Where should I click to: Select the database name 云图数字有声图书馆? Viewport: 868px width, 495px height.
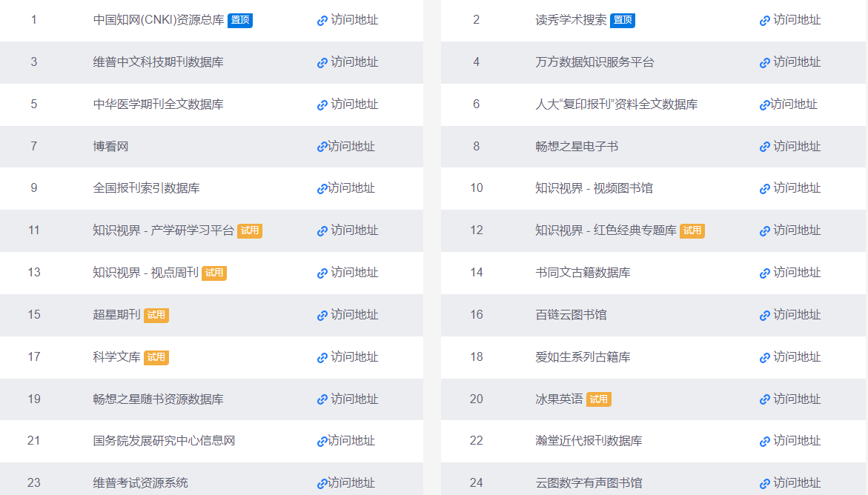point(589,483)
